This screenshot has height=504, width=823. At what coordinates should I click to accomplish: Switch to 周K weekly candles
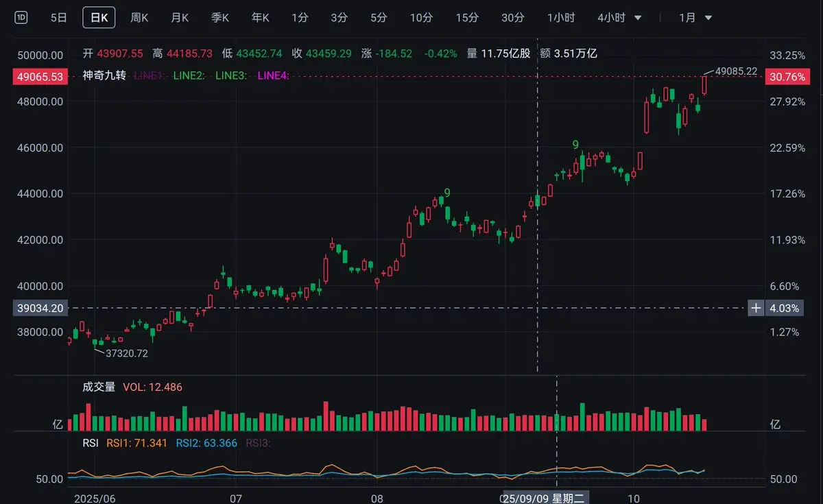pyautogui.click(x=139, y=18)
